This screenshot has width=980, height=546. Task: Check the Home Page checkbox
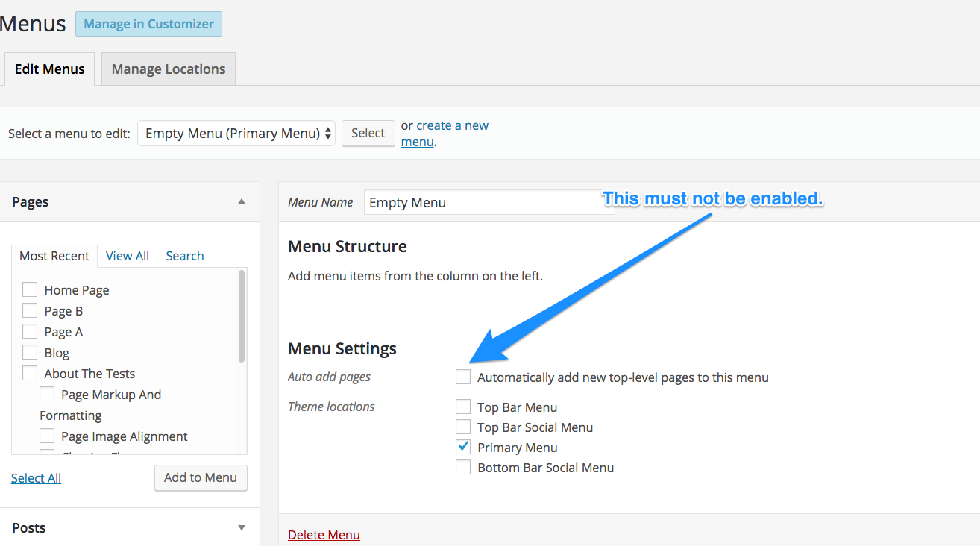click(30, 289)
